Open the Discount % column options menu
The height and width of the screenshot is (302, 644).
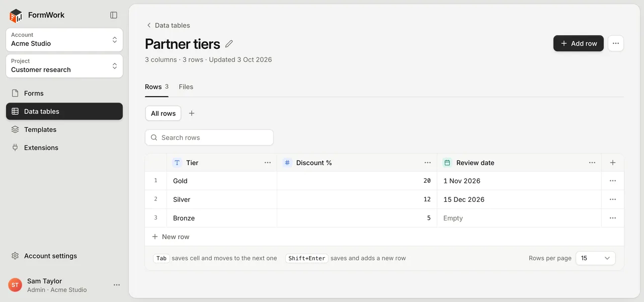pyautogui.click(x=428, y=163)
